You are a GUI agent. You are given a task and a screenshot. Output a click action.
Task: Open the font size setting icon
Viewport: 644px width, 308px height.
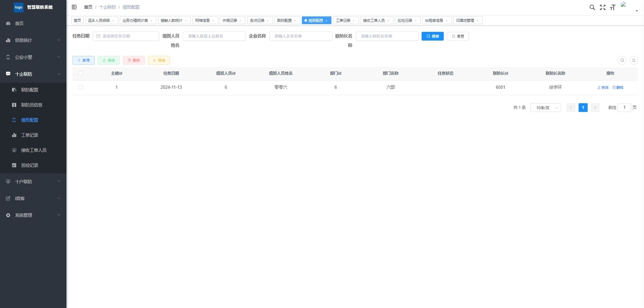tap(613, 7)
